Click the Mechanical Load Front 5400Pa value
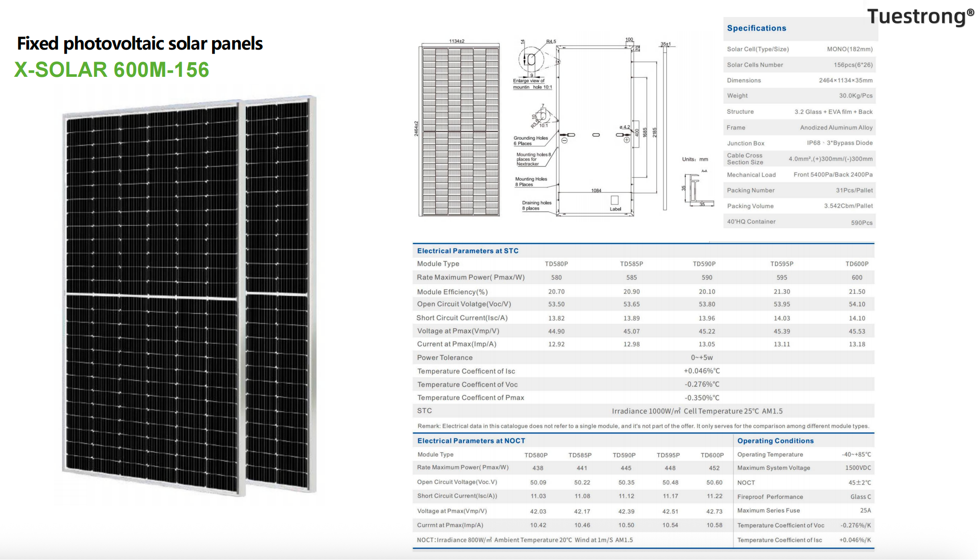The height and width of the screenshot is (560, 978). click(833, 175)
